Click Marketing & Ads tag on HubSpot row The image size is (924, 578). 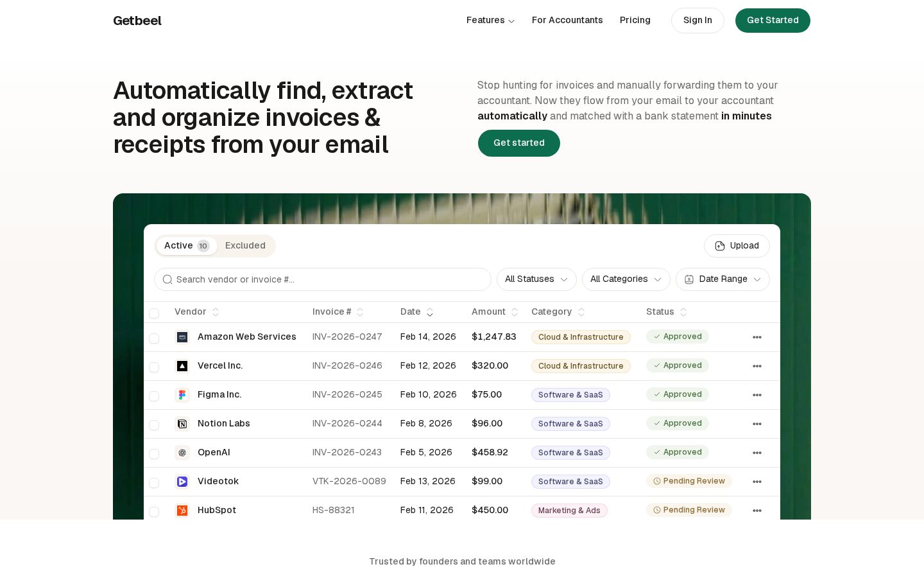[569, 511]
